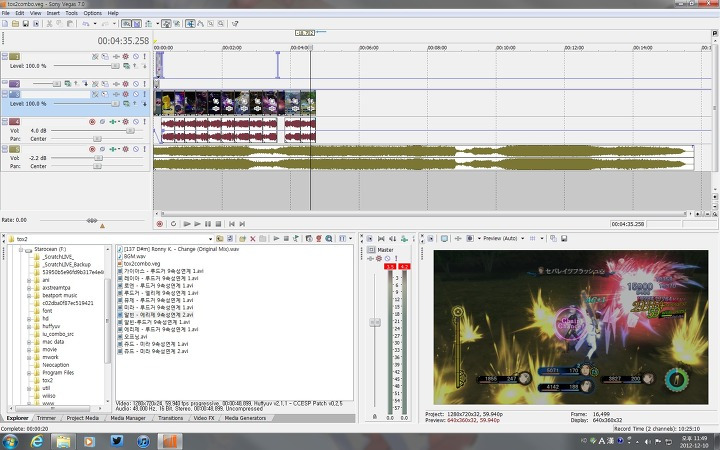Minimize track 1 height
720x450 pixels.
(x=5, y=55)
